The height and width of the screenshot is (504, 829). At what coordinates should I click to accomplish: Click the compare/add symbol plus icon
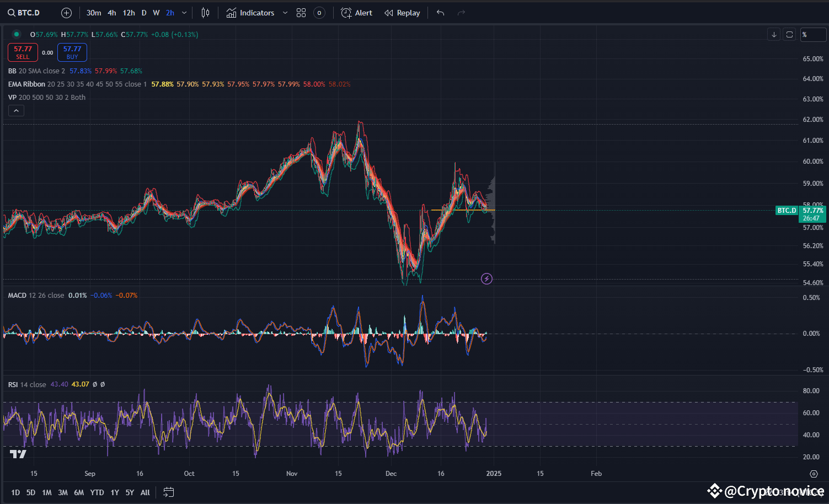(x=66, y=13)
